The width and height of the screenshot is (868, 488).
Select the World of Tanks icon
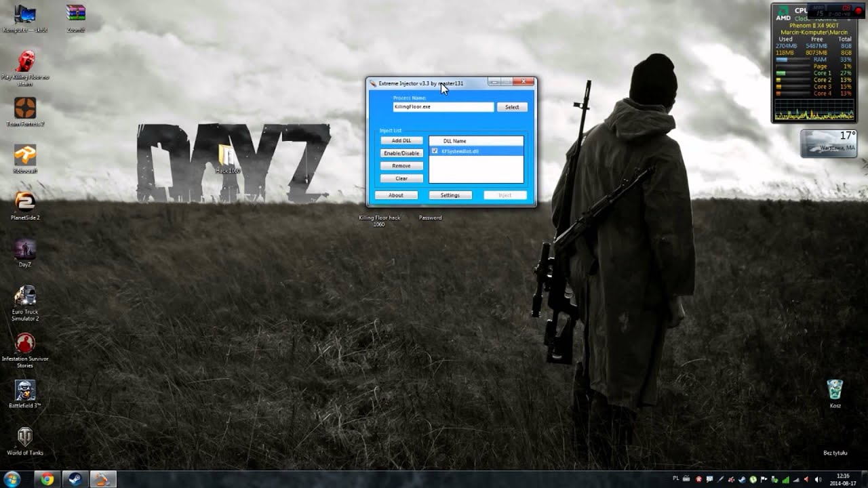(x=25, y=441)
